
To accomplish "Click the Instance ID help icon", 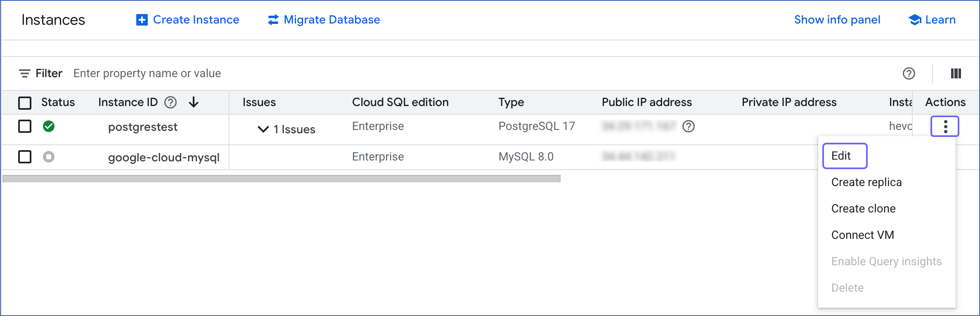I will pos(170,102).
